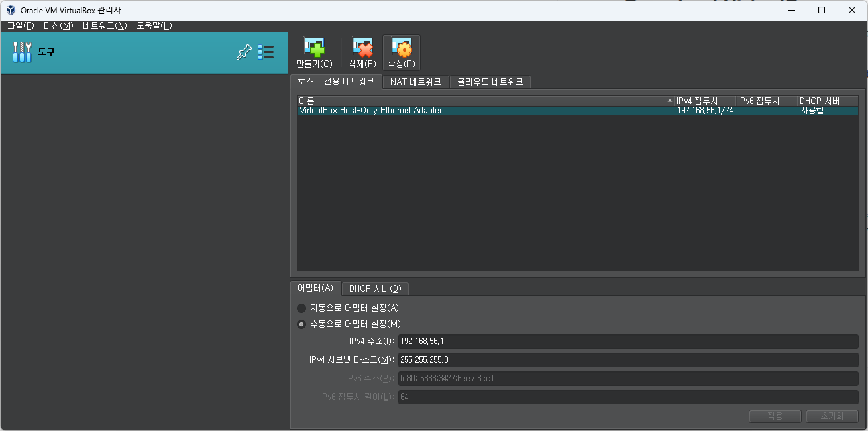Open the 파일(F) menu
Screen dimensions: 868x431
point(20,25)
